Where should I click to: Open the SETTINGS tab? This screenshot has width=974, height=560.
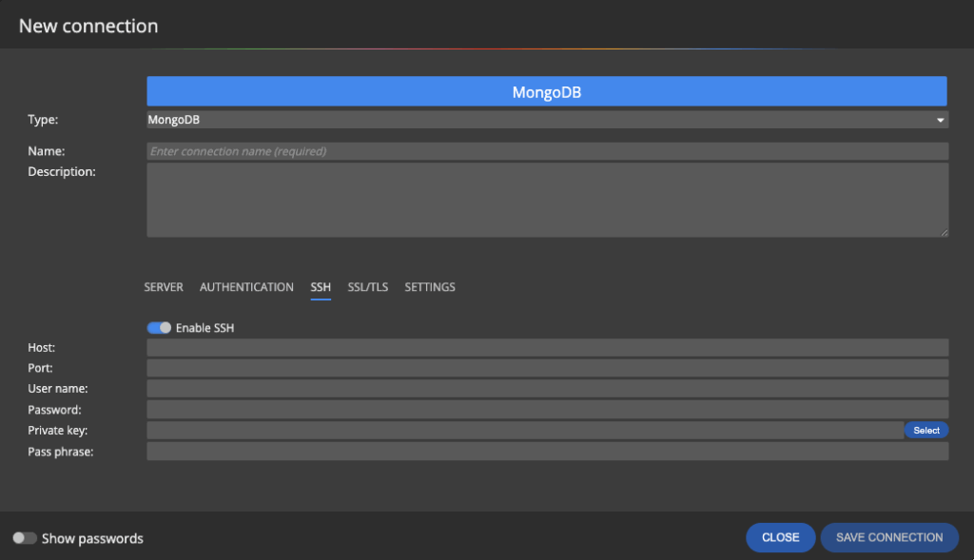[x=430, y=287]
